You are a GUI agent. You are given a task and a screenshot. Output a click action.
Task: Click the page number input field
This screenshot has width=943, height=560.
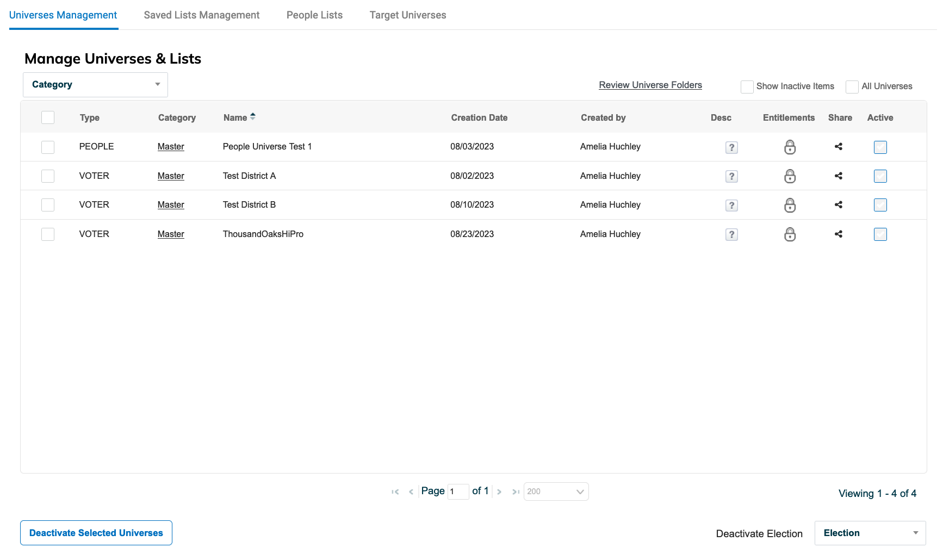tap(458, 491)
